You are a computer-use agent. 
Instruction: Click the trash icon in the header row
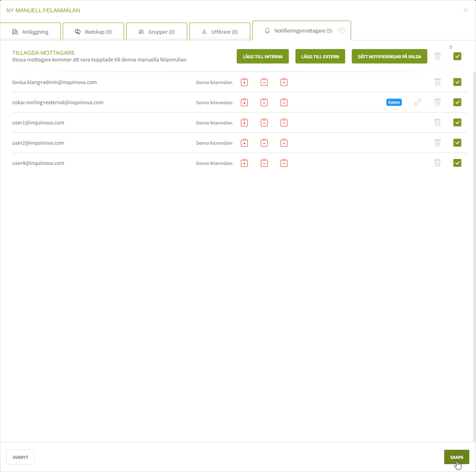coord(438,57)
